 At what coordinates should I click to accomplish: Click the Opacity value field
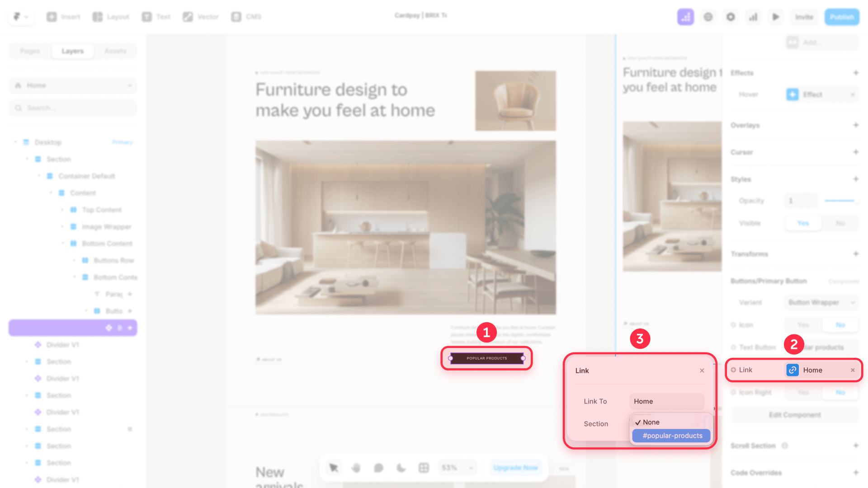[802, 201]
